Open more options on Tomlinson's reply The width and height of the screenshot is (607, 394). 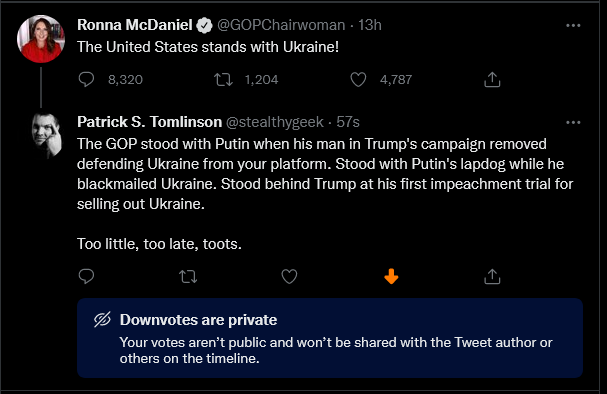coord(573,123)
